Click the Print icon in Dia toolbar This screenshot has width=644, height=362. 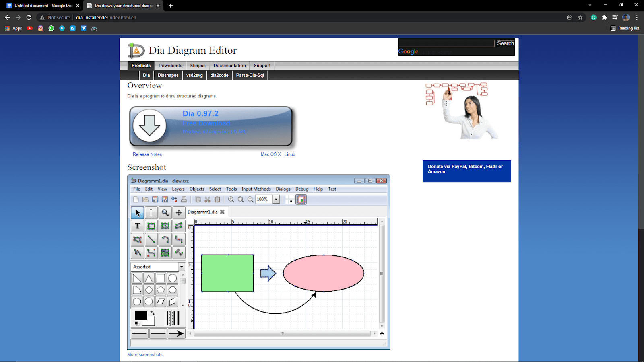coord(184,200)
